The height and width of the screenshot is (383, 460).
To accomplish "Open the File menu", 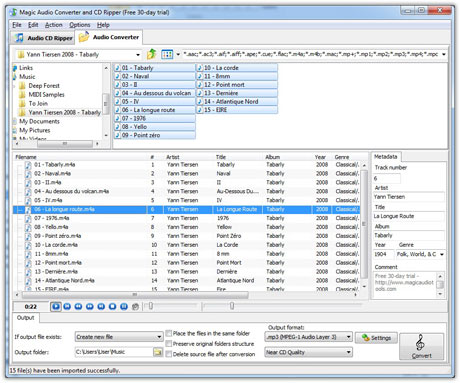I will click(17, 25).
